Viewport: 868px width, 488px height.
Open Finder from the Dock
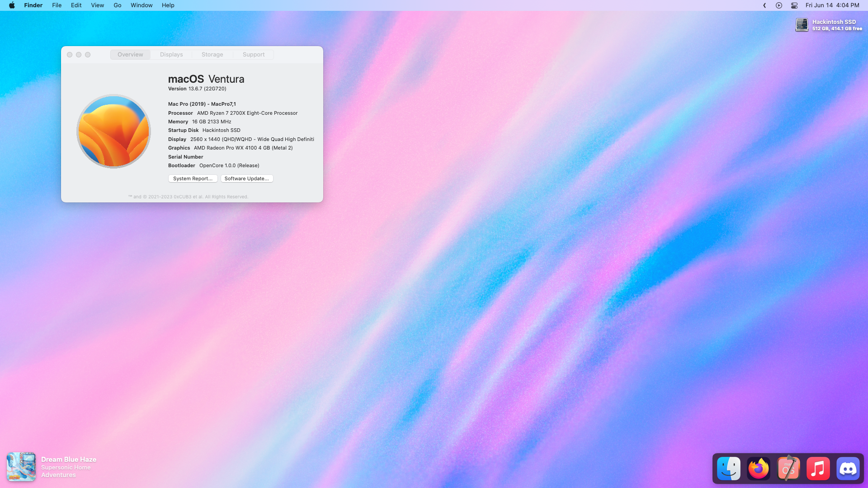(729, 469)
